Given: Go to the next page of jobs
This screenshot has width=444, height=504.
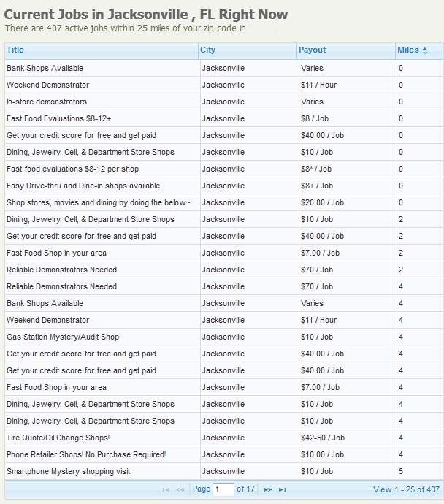Looking at the screenshot, I should pyautogui.click(x=267, y=489).
